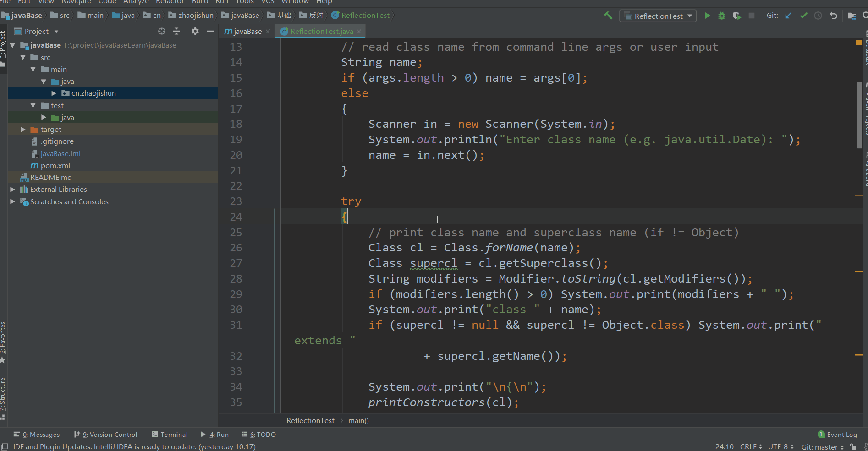Expand the target folder
868x451 pixels.
23,130
